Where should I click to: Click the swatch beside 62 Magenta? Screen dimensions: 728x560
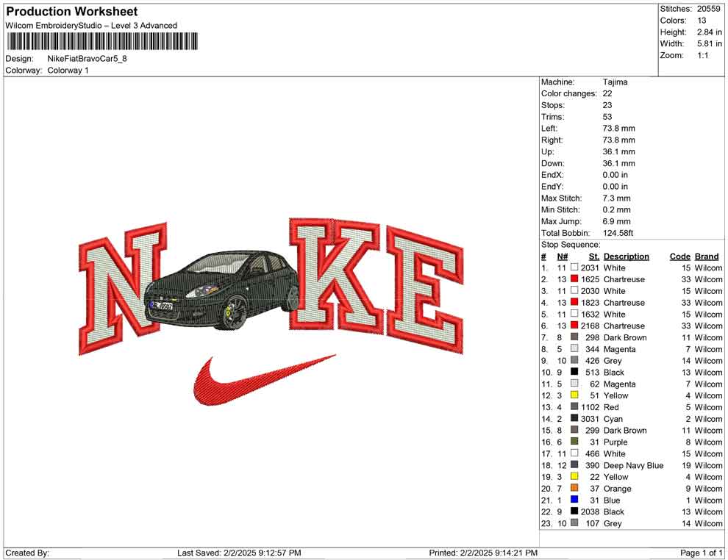[x=574, y=383]
